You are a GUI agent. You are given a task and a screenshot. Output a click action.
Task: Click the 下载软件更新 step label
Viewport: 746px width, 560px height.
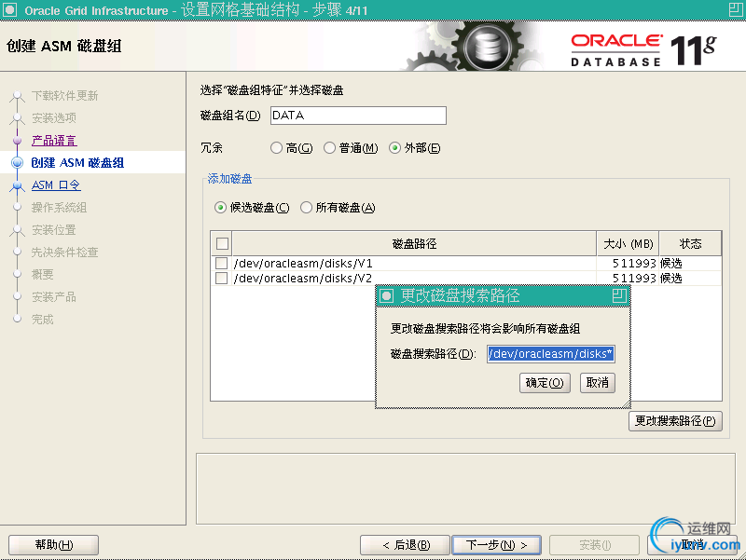click(64, 96)
